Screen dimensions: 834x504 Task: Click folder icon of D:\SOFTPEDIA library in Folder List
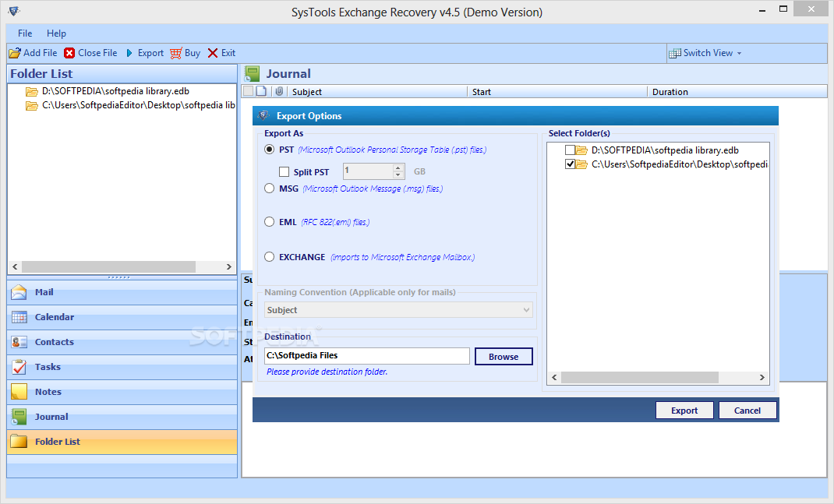pyautogui.click(x=32, y=91)
